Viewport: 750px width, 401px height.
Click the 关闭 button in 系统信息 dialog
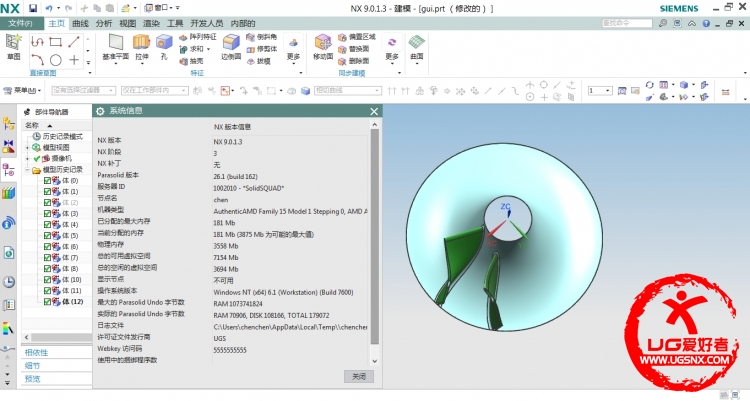[359, 377]
